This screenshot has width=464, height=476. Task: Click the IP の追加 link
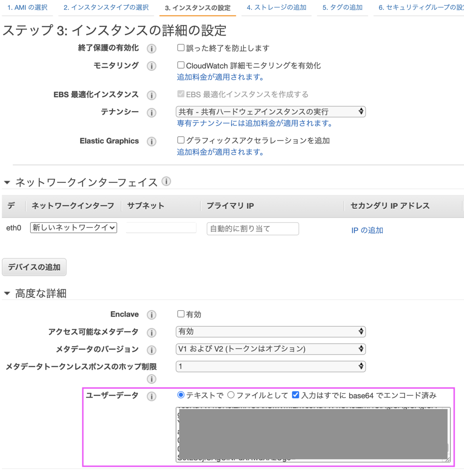click(366, 230)
